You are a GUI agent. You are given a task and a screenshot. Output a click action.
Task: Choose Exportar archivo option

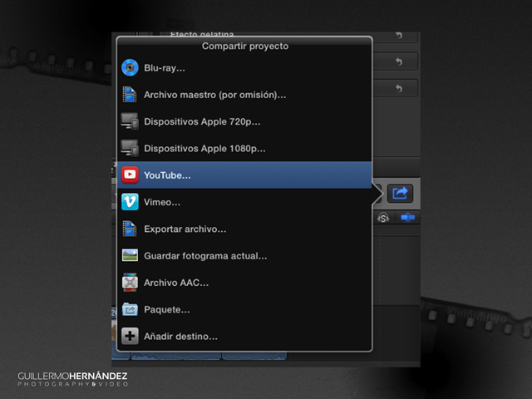point(244,229)
